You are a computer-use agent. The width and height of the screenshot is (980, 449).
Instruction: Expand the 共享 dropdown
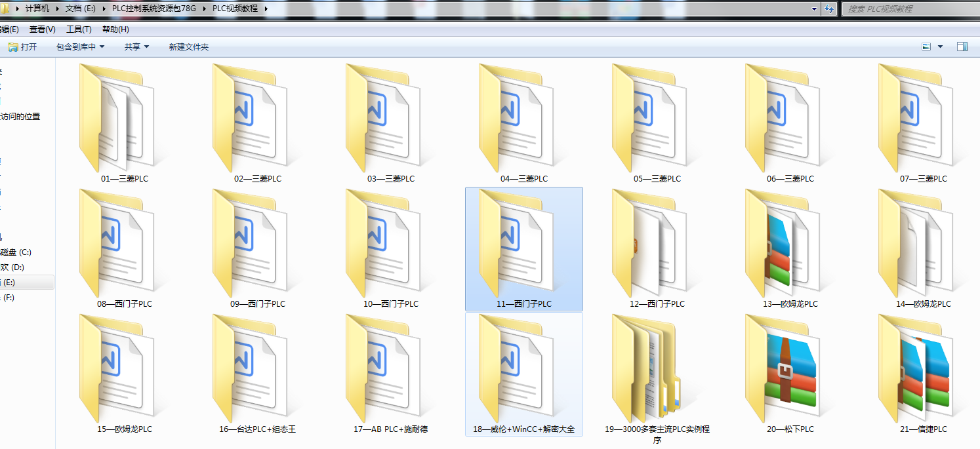146,47
